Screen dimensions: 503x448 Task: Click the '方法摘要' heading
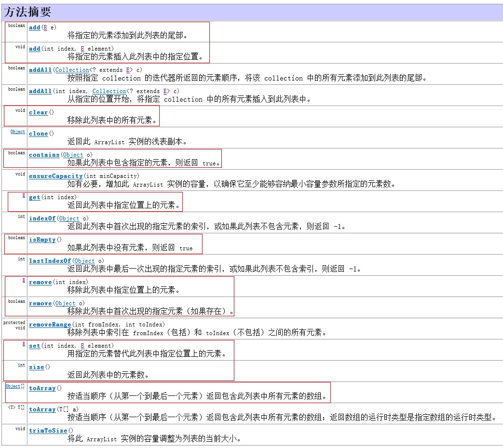(27, 12)
